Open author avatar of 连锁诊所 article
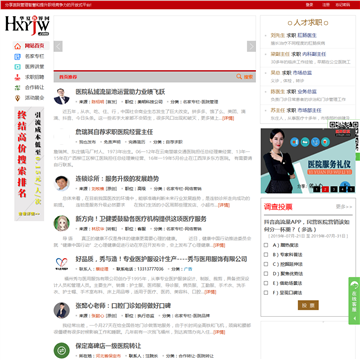Image resolution: width=360 pixels, height=360 pixels. pos(62,183)
